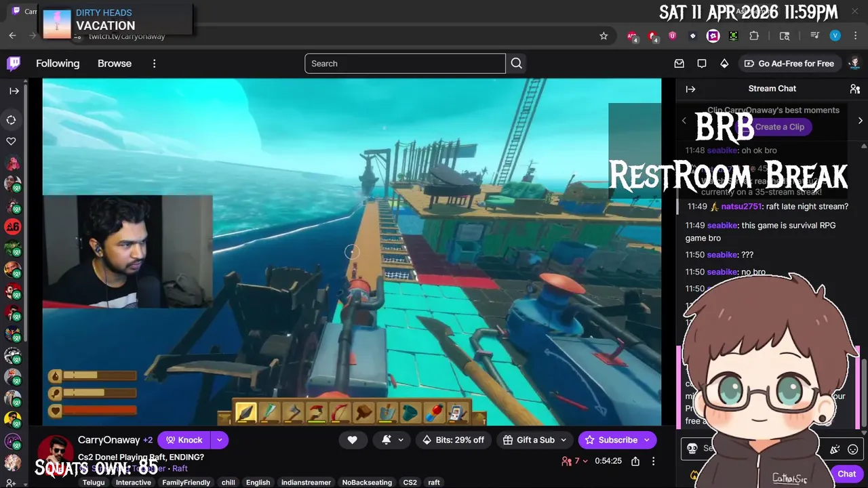Click the add friends icon in sidebar
Screen dimensions: 868x488
[12, 483]
